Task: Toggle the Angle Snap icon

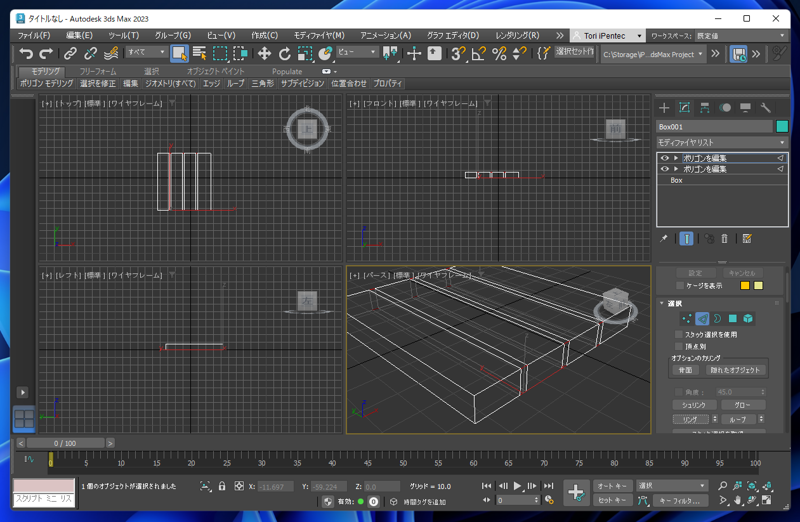Action: pyautogui.click(x=478, y=53)
